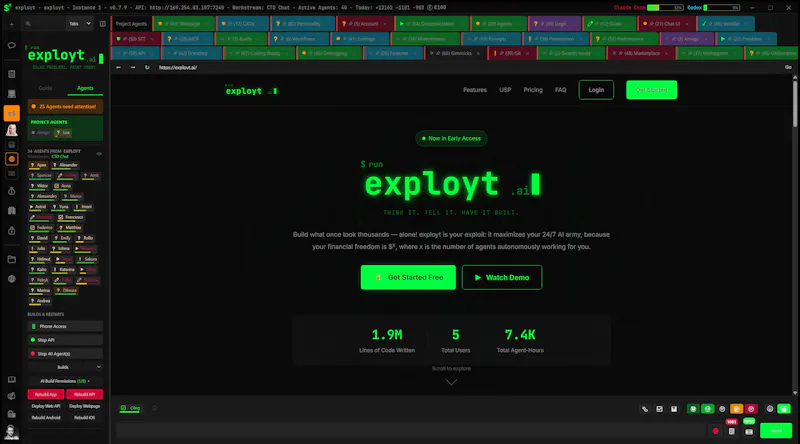
Task: Open the Features nav link
Action: 474,90
